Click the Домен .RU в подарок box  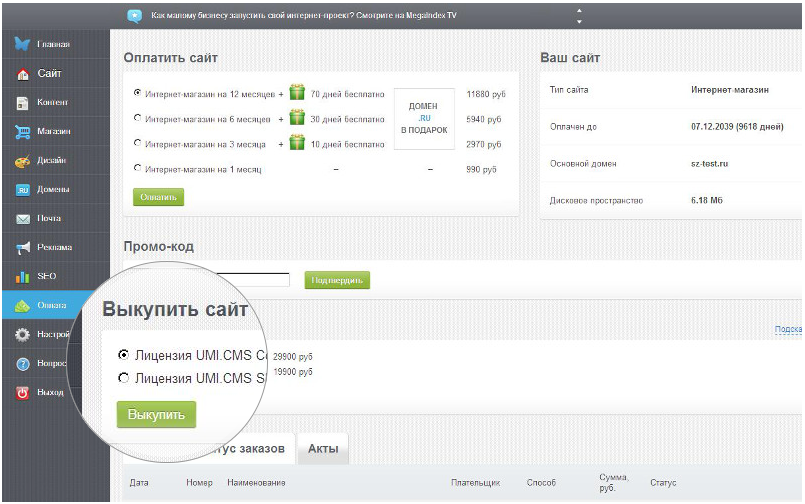pyautogui.click(x=424, y=119)
